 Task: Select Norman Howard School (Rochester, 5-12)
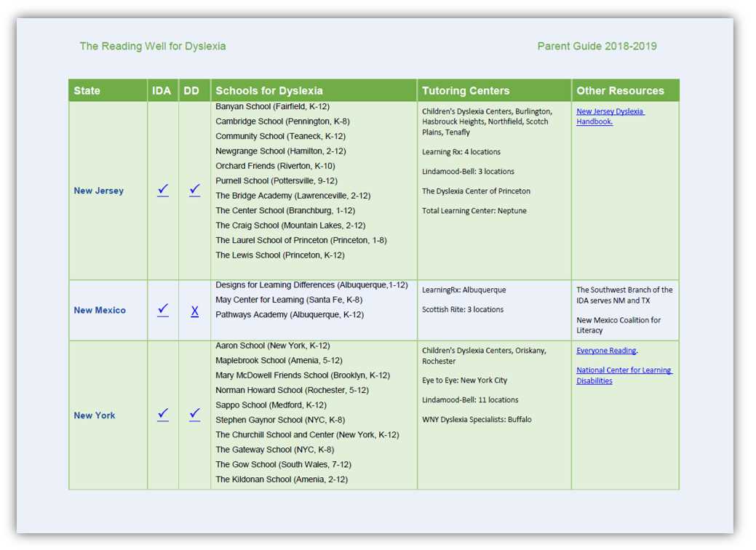click(x=292, y=391)
